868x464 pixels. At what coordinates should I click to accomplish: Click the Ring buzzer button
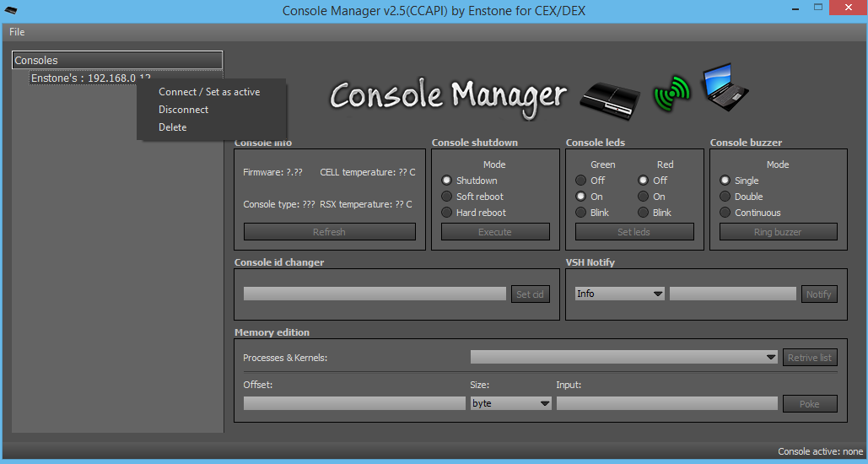[x=778, y=232]
